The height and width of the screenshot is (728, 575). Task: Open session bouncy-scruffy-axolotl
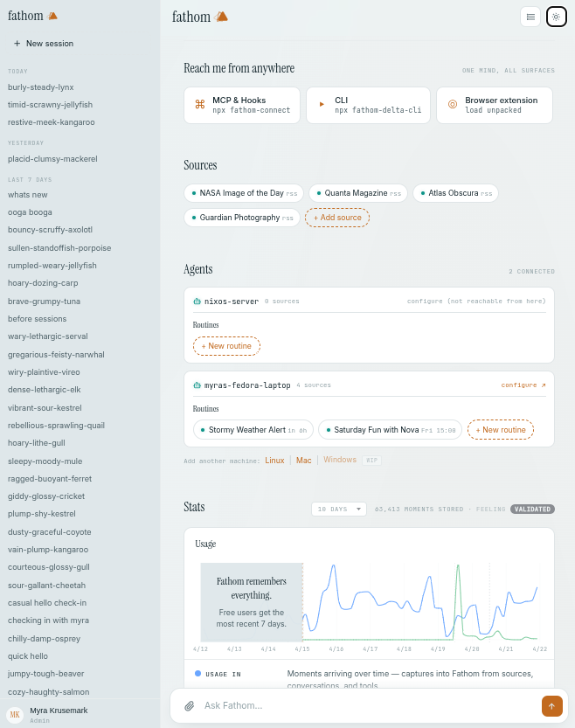click(50, 230)
